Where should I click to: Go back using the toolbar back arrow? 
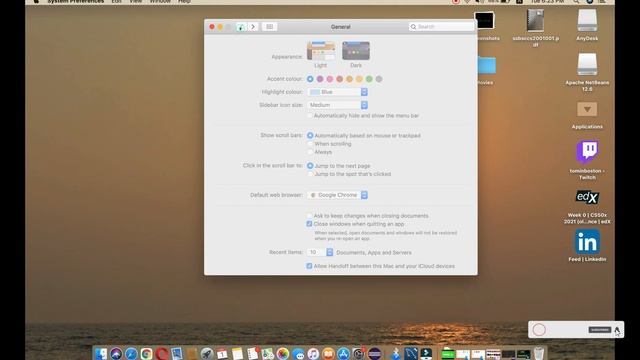click(x=241, y=27)
